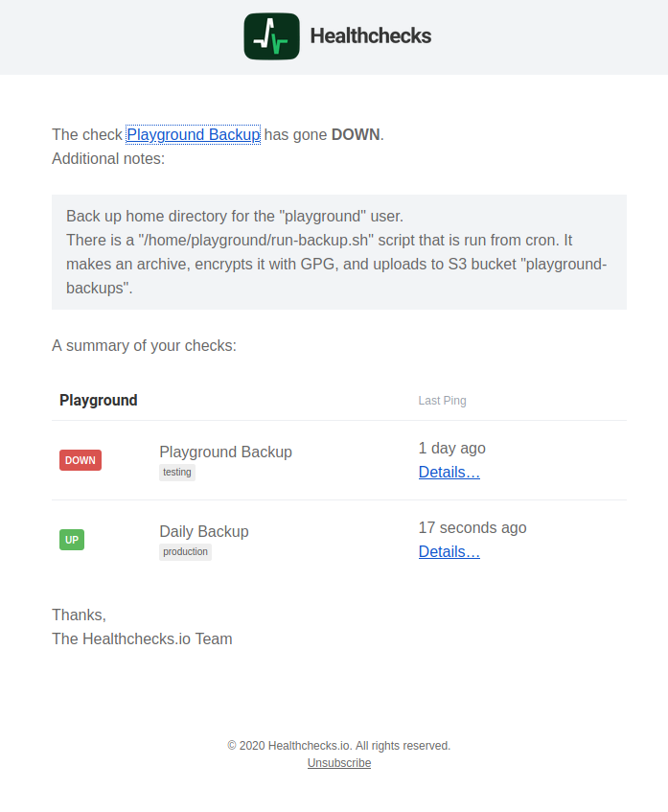This screenshot has width=668, height=812.
Task: Click the red DOWN status badge
Action: [81, 460]
